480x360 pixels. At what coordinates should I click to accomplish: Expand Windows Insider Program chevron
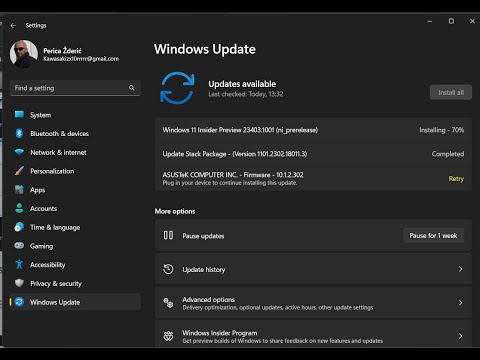point(460,336)
